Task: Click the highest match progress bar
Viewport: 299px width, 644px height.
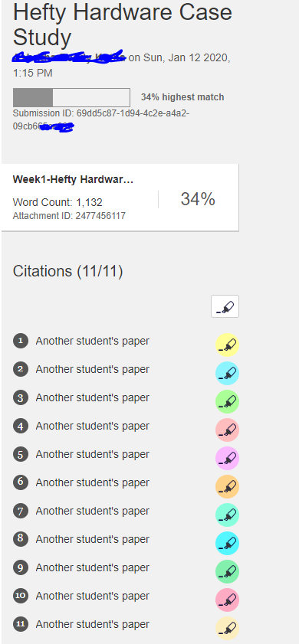Action: 71,97
